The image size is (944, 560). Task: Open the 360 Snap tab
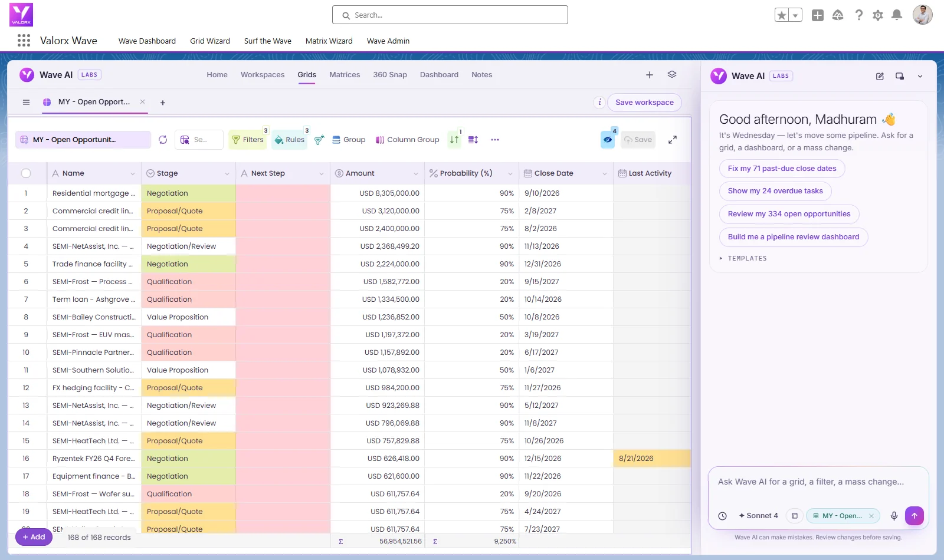point(390,75)
